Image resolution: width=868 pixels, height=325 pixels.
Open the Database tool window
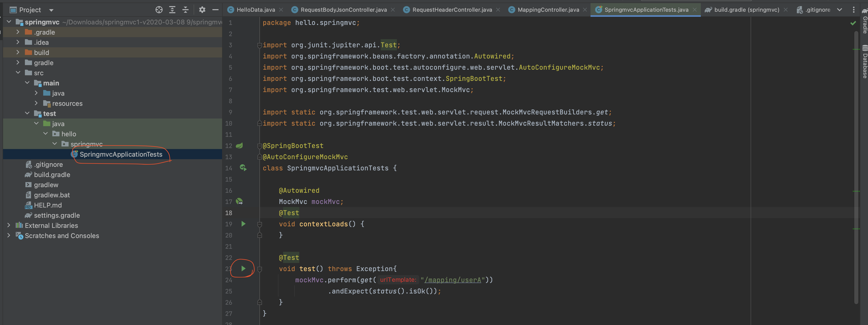click(x=865, y=62)
